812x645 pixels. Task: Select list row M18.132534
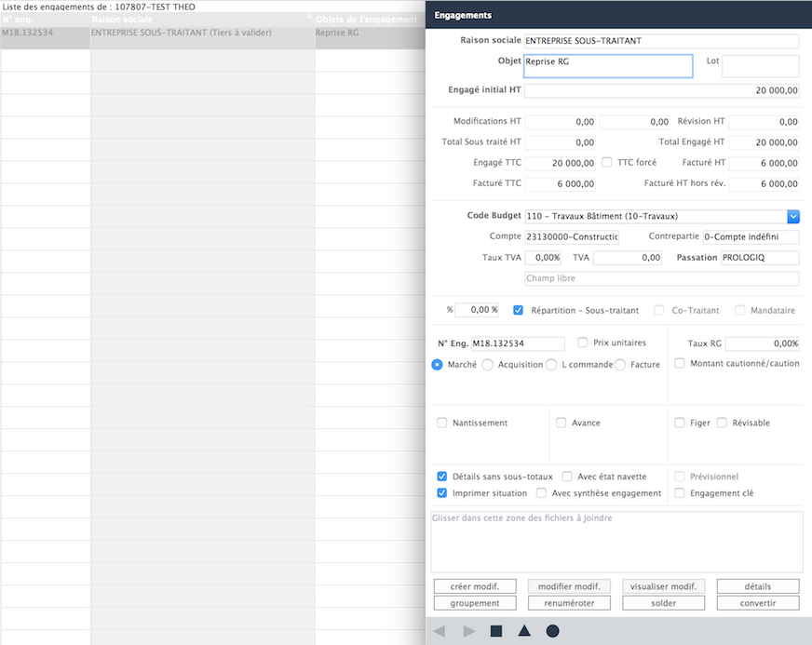coord(212,38)
